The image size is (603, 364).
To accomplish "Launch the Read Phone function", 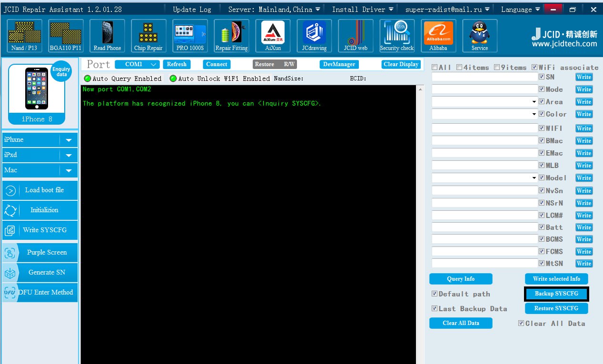I will [107, 36].
